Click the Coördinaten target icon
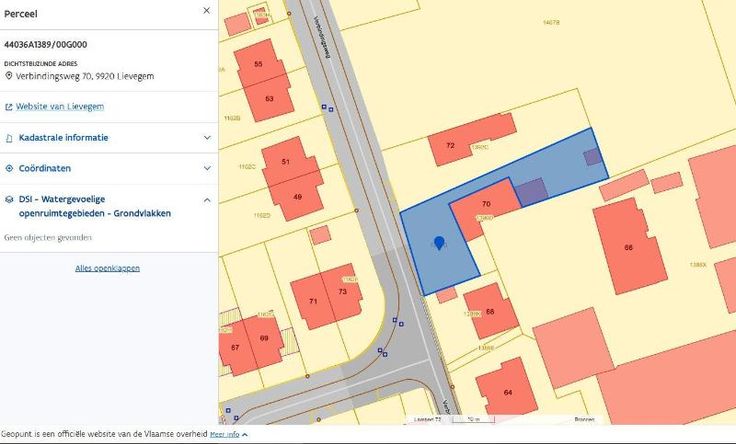The width and height of the screenshot is (736, 444). (x=9, y=169)
